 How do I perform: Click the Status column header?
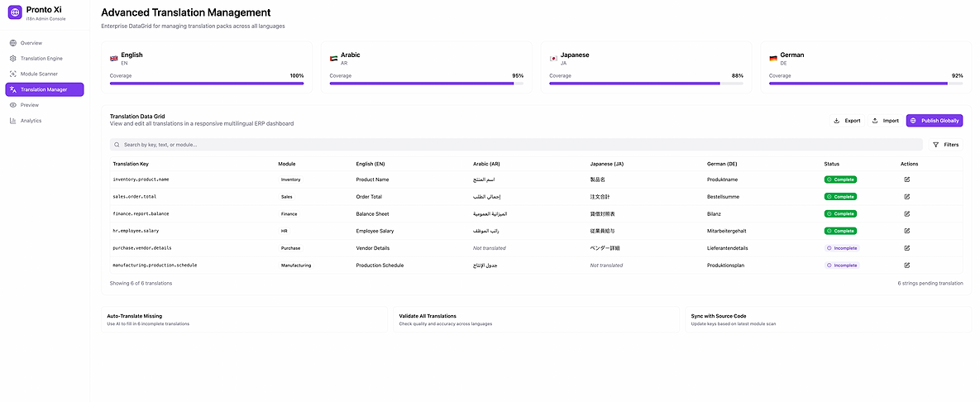pyautogui.click(x=831, y=164)
